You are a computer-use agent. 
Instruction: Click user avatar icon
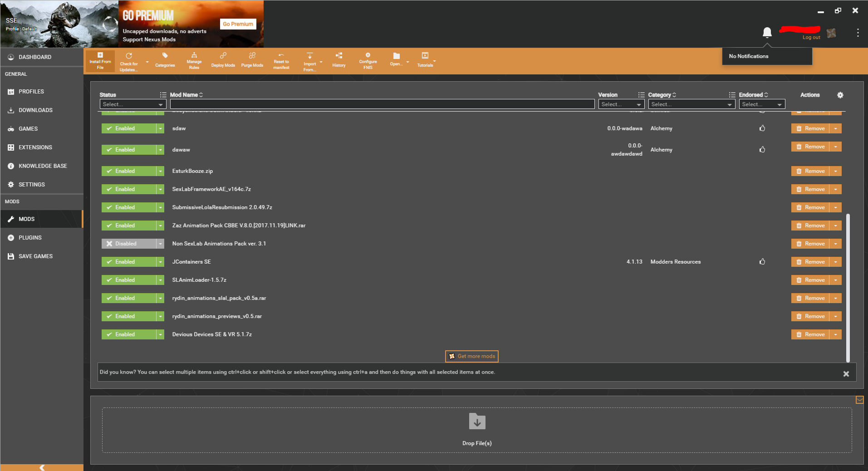coord(831,33)
